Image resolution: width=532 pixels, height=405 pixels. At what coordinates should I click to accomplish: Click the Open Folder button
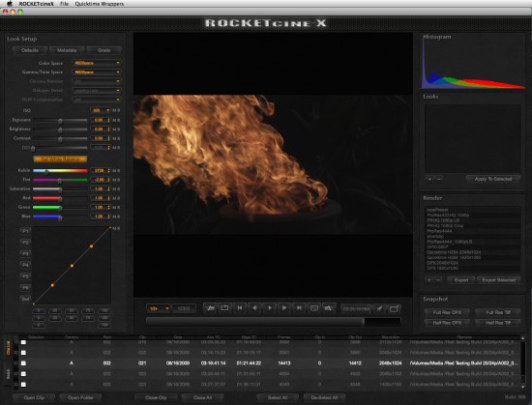(80, 397)
